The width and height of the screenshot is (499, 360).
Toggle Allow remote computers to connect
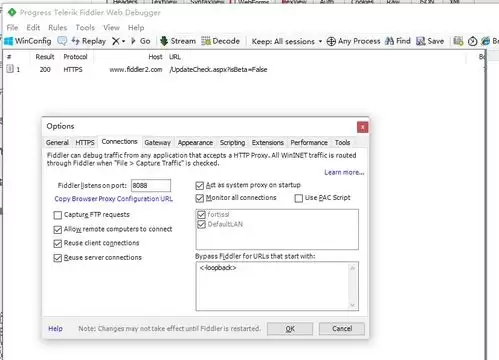pos(57,230)
